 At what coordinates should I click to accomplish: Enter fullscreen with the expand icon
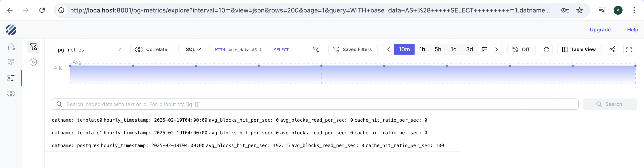tap(629, 50)
